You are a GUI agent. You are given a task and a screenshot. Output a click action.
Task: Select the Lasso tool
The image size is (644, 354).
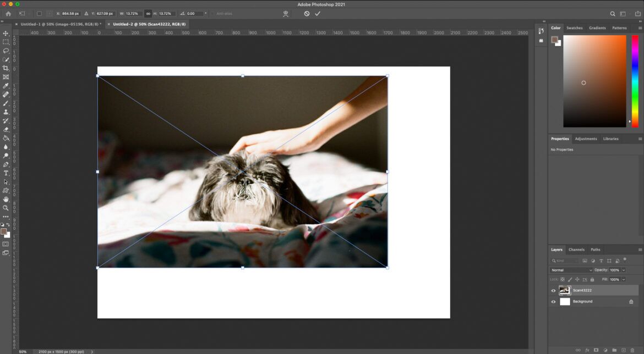[6, 51]
